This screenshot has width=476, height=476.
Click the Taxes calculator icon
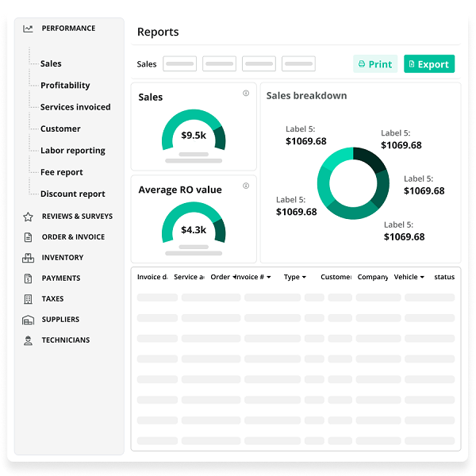pyautogui.click(x=28, y=299)
